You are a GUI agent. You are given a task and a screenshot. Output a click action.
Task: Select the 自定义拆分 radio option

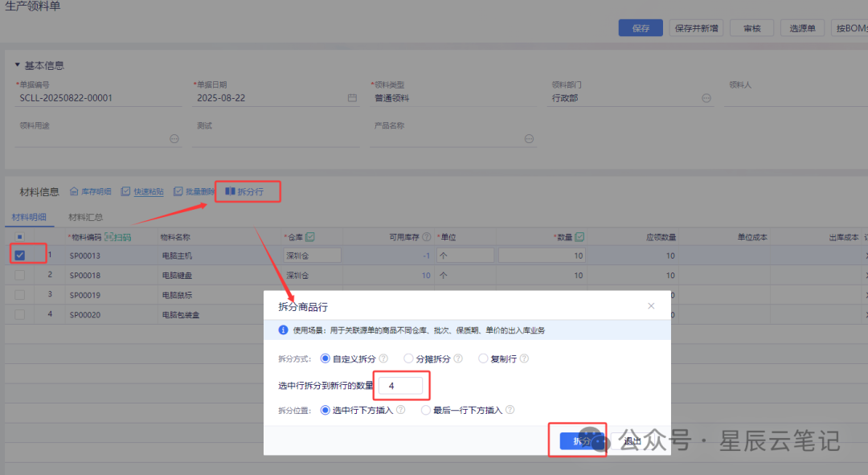point(325,358)
